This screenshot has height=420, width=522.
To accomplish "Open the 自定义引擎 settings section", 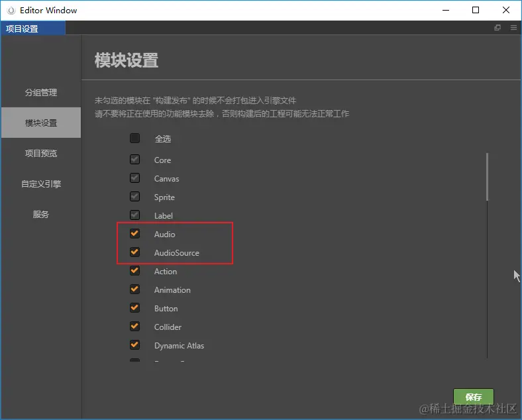I will click(41, 184).
